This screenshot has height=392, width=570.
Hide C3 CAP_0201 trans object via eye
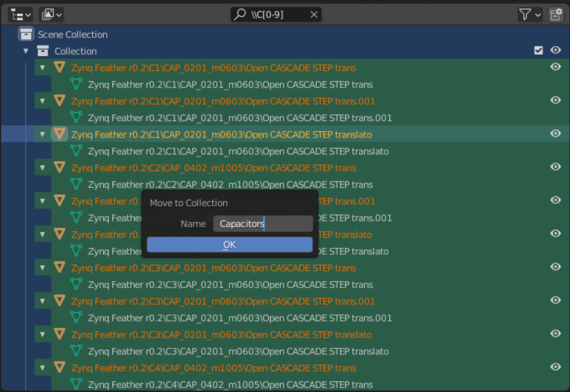click(x=556, y=267)
